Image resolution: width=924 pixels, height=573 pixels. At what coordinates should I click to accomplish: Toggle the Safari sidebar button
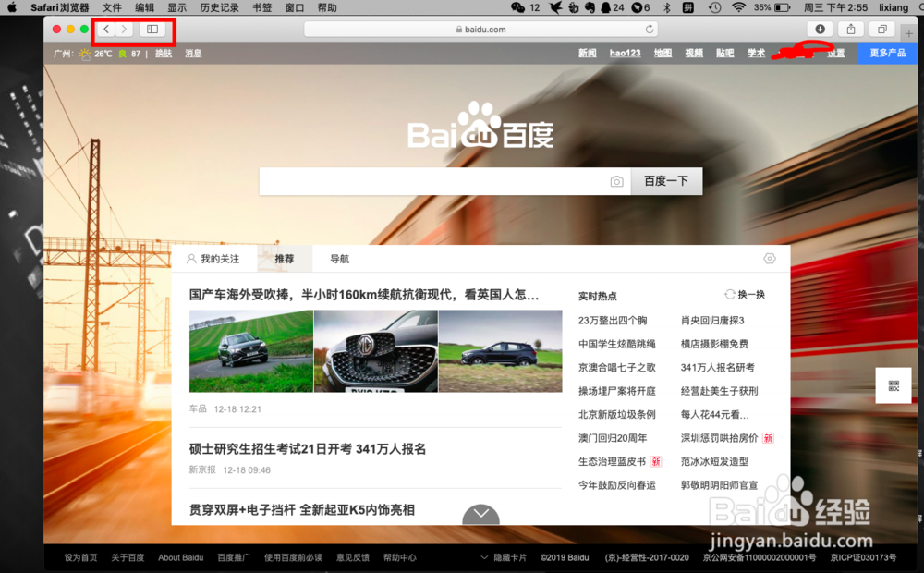pyautogui.click(x=152, y=29)
